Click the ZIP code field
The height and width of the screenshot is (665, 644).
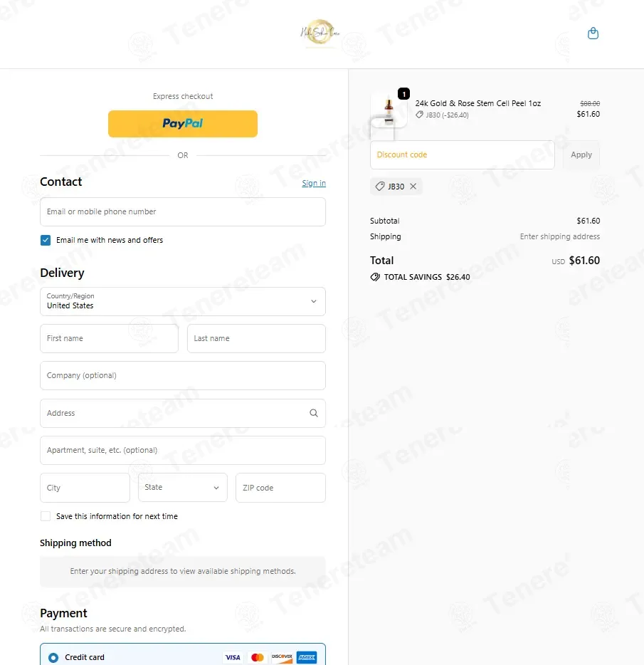pyautogui.click(x=280, y=488)
